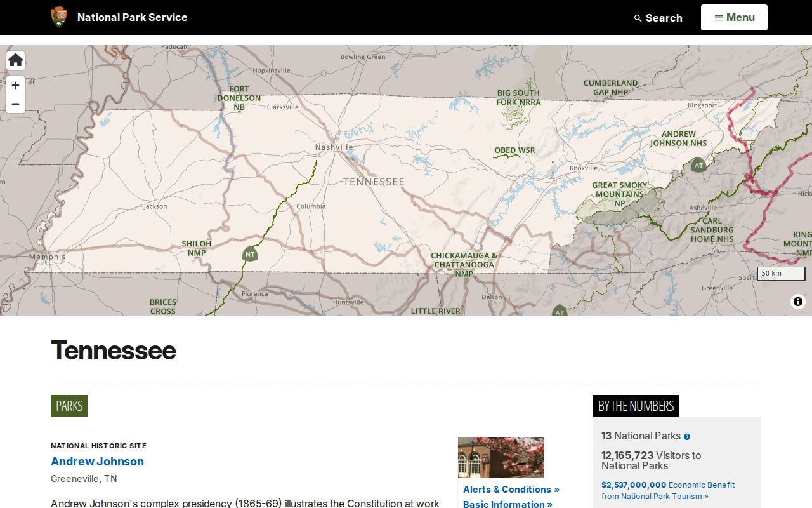Click the Nashville city label on map
This screenshot has width=812, height=508.
coord(334,147)
